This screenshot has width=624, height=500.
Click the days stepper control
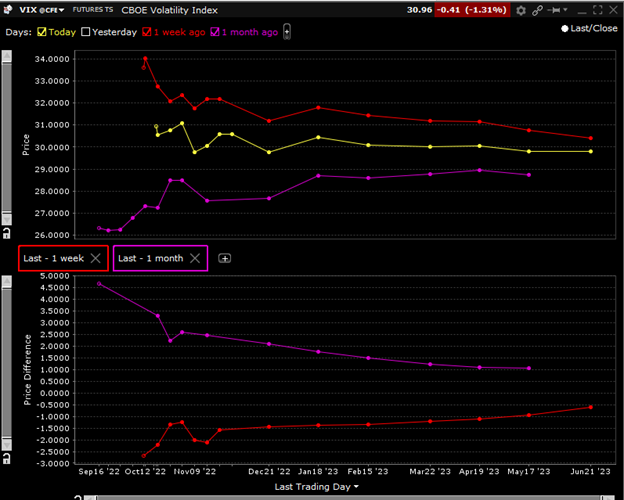287,32
